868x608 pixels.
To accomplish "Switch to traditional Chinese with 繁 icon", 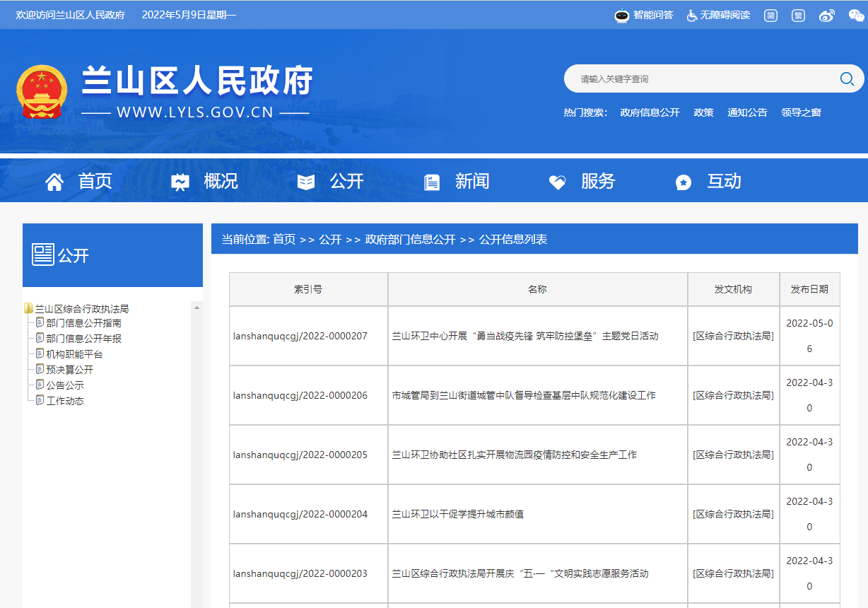I will tap(798, 15).
